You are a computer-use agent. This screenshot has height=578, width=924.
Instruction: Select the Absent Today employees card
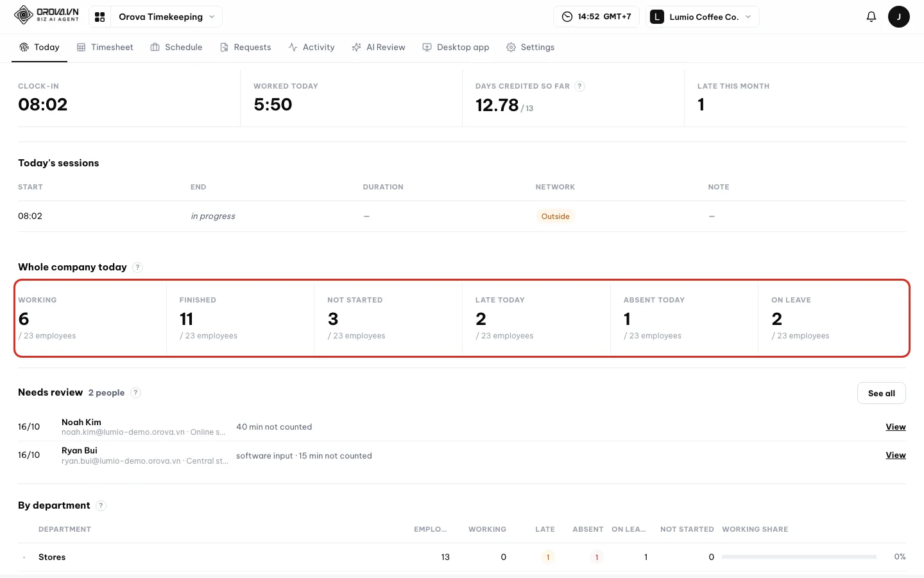684,318
